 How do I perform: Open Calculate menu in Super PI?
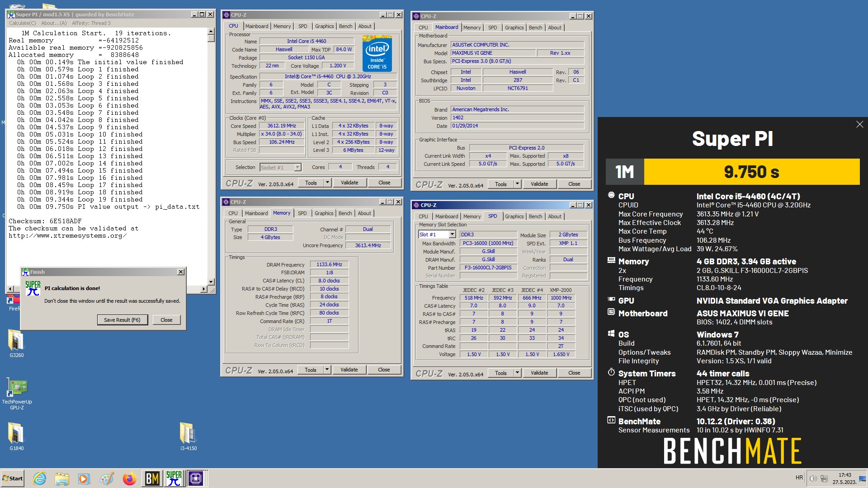(23, 23)
